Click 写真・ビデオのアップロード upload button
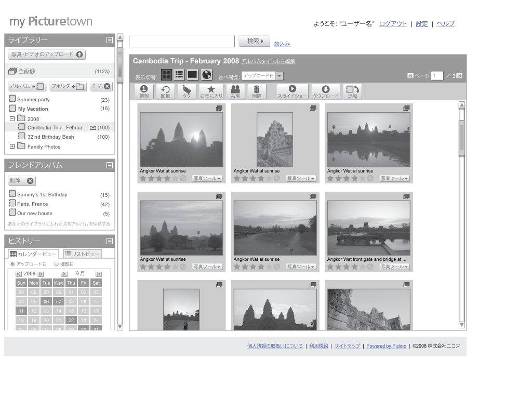532x399 pixels. (x=47, y=54)
